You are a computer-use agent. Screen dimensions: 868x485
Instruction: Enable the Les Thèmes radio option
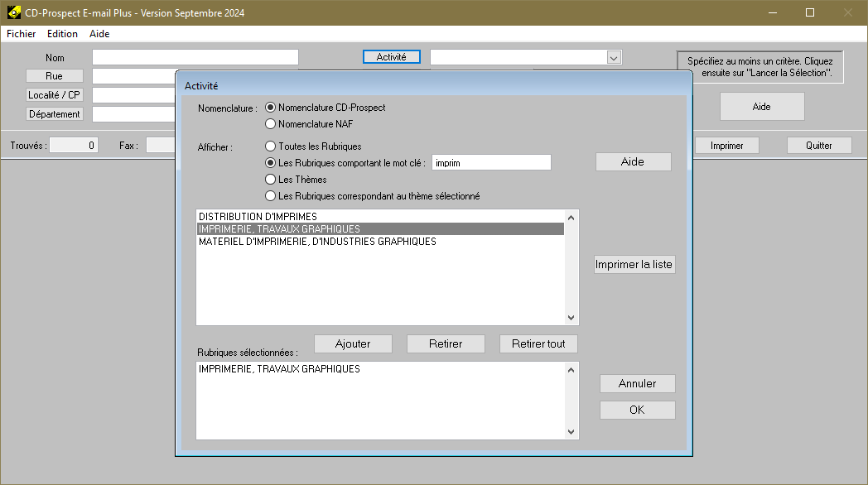[270, 180]
